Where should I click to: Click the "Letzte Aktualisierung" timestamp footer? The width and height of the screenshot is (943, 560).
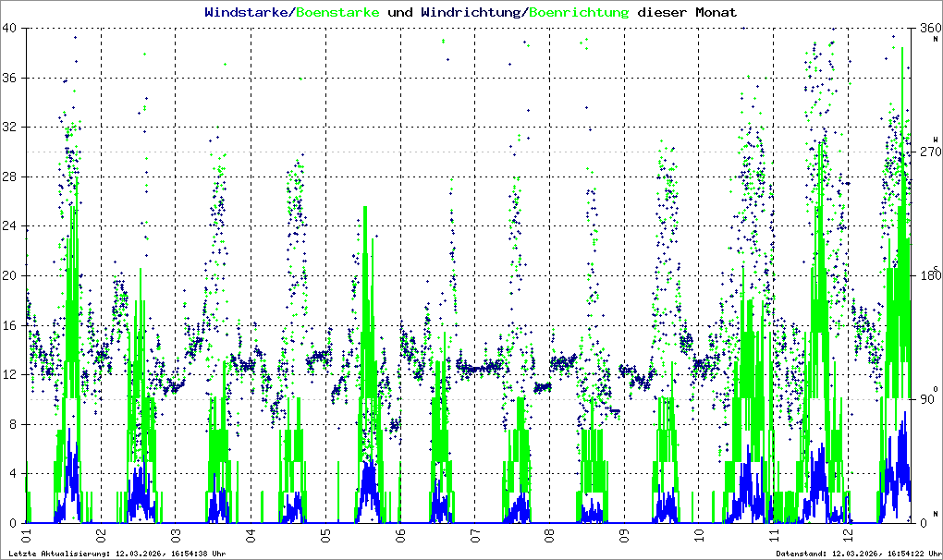117,554
